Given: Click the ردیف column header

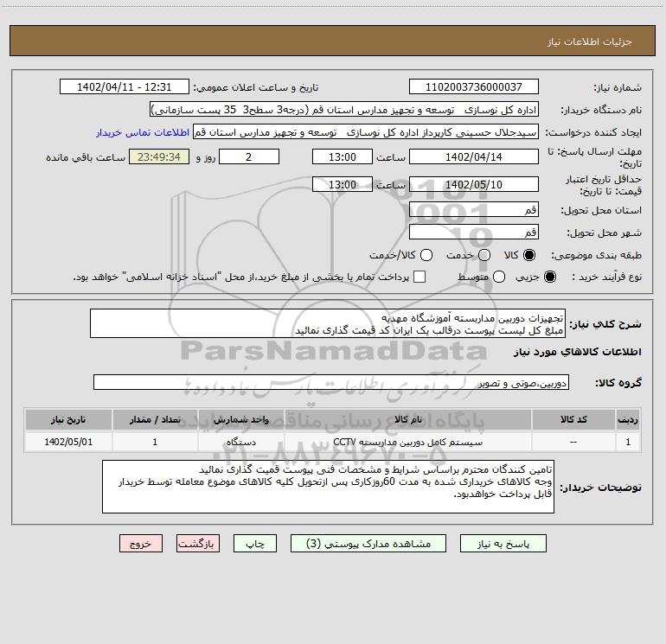Looking at the screenshot, I should (x=628, y=419).
